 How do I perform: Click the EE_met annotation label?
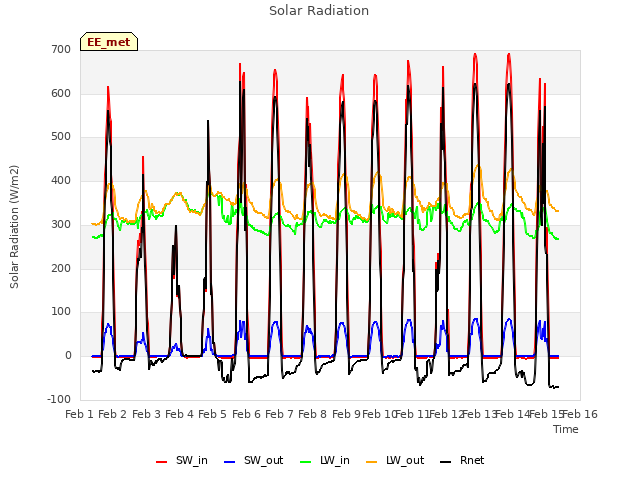(x=109, y=42)
